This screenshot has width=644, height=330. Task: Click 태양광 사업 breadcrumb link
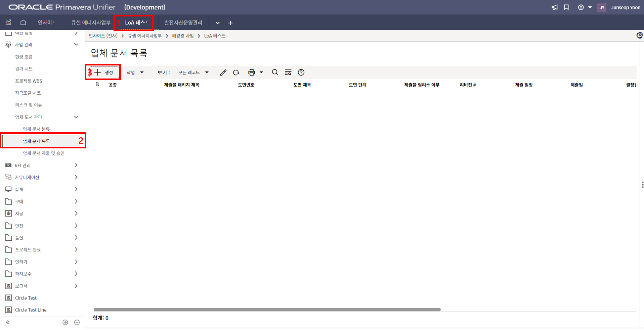pyautogui.click(x=183, y=36)
